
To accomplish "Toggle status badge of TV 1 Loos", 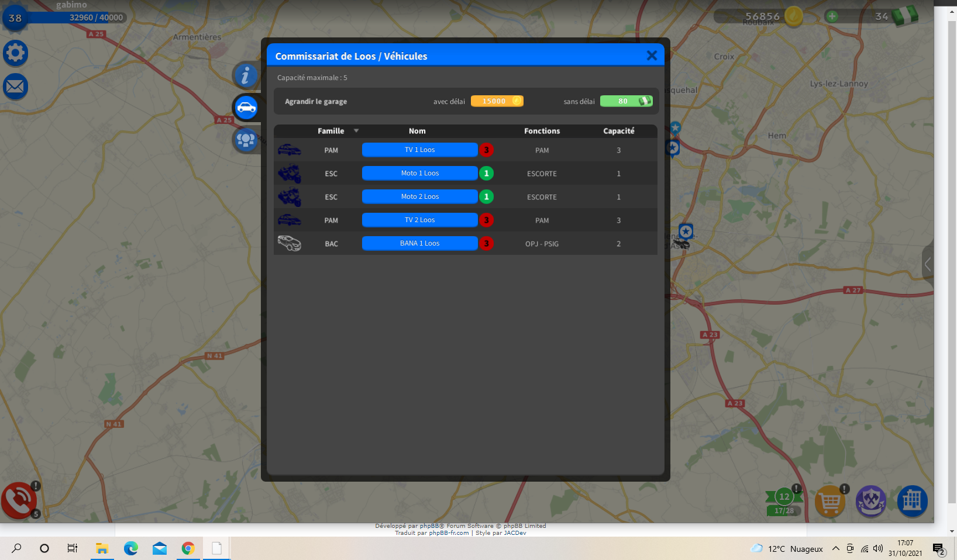I will click(486, 150).
